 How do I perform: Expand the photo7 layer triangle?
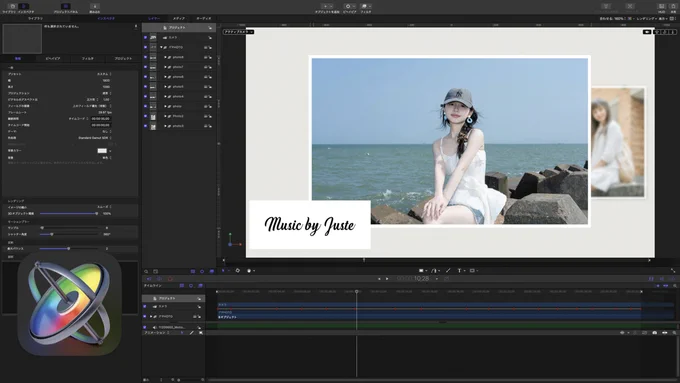(x=165, y=67)
